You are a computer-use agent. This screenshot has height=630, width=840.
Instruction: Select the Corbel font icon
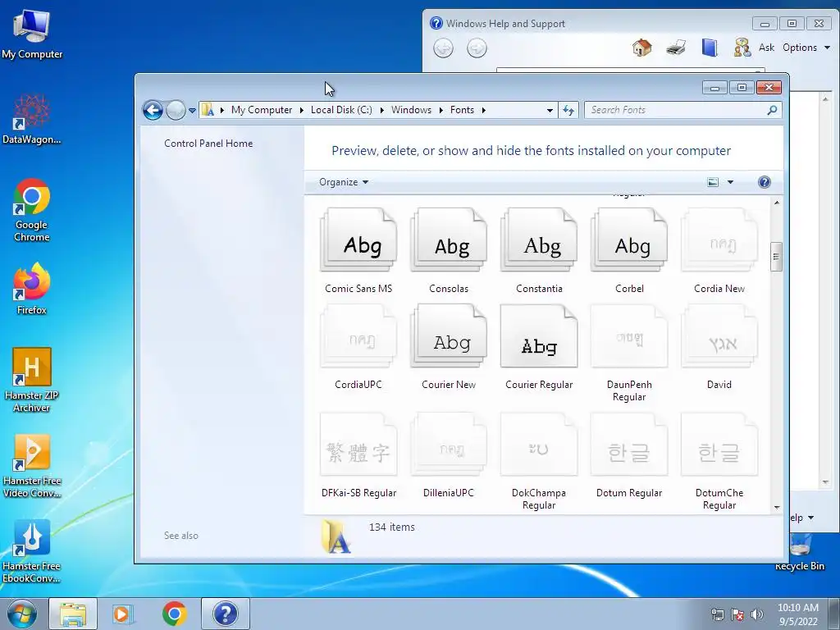[629, 240]
